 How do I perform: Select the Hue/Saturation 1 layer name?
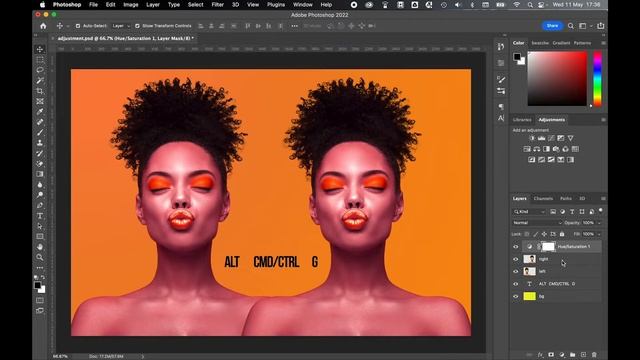(574, 247)
